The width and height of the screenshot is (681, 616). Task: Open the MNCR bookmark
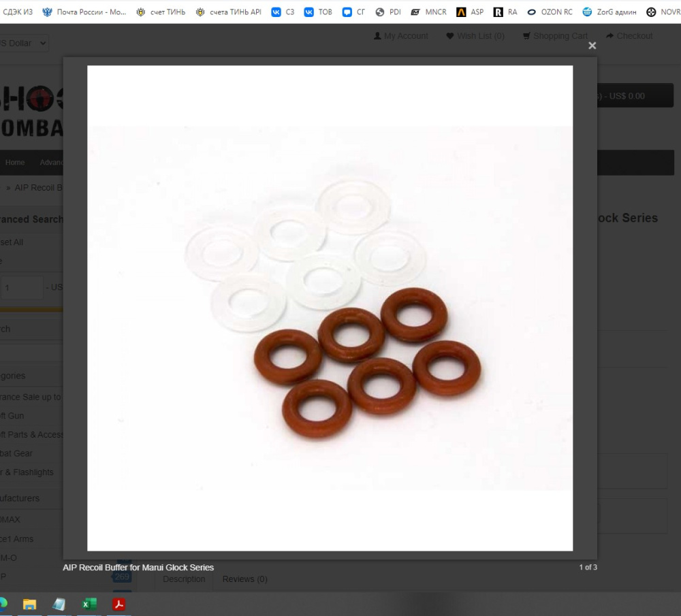428,12
